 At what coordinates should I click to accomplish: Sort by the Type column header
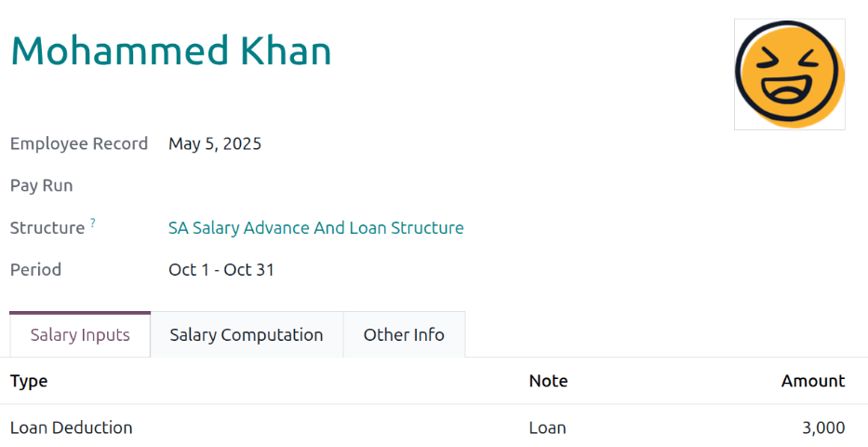[29, 381]
